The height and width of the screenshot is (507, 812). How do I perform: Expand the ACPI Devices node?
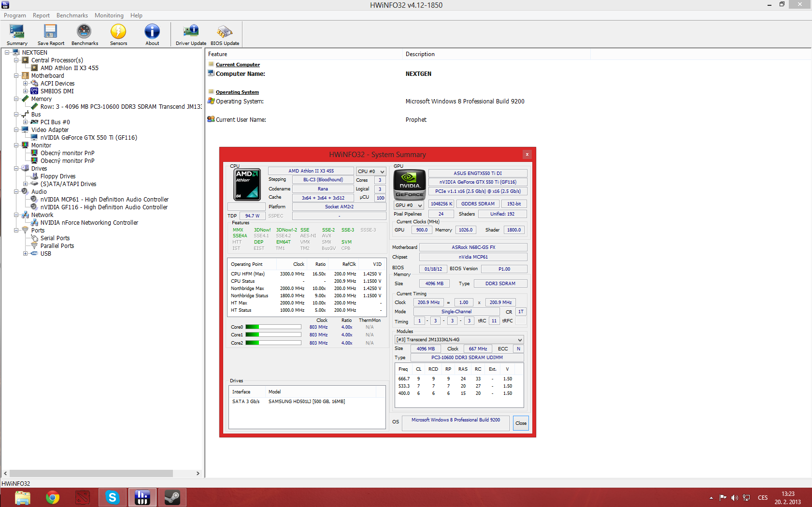click(x=25, y=83)
